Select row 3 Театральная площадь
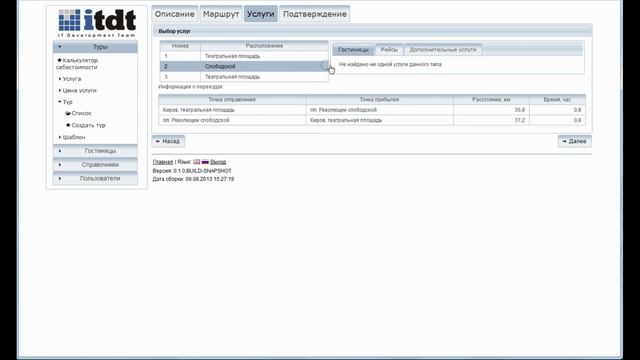 [244, 77]
